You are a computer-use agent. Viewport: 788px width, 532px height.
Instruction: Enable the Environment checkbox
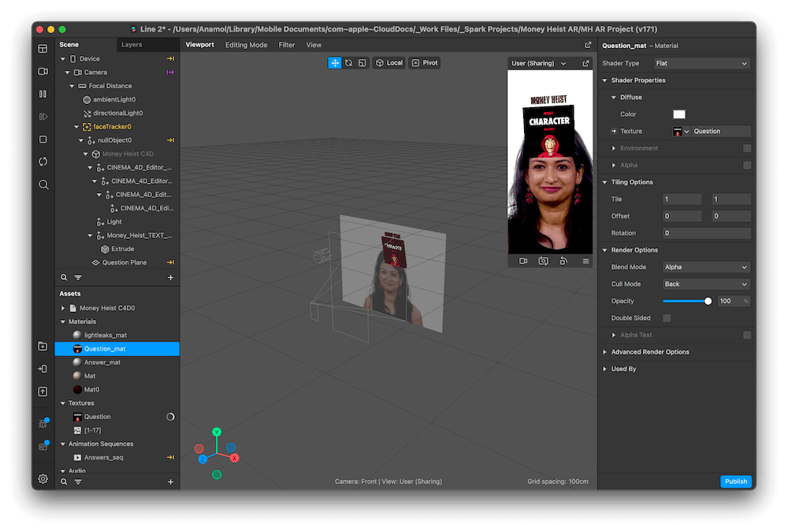[747, 148]
